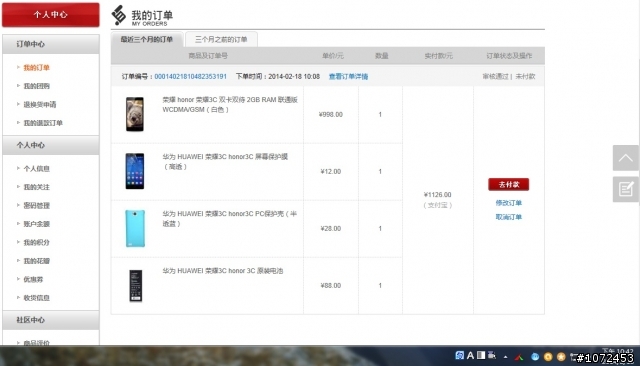Click the ¥998.00 unit price

(331, 114)
